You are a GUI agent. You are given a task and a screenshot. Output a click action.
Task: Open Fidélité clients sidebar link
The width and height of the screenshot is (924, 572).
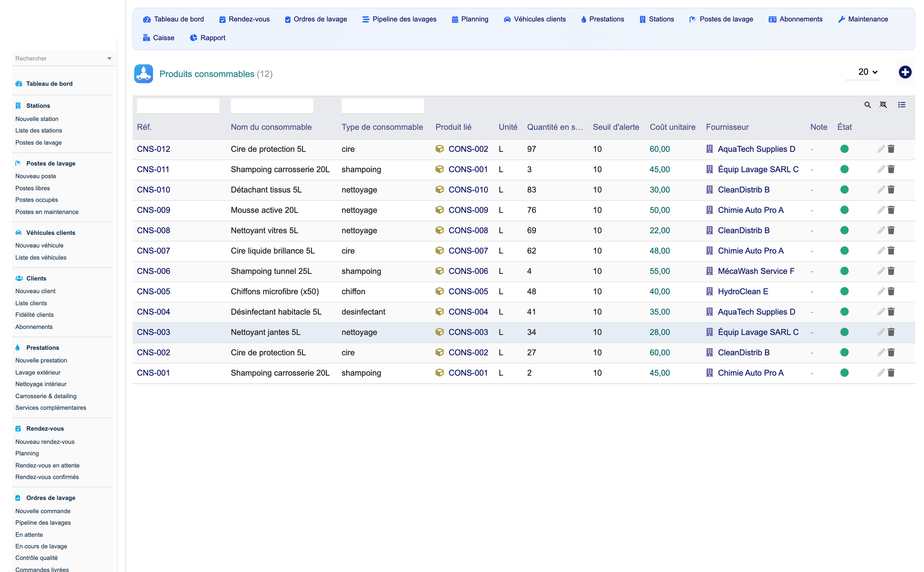point(34,315)
